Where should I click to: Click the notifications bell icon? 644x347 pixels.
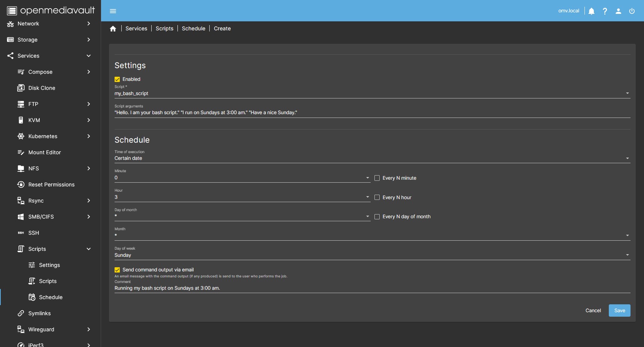[591, 11]
